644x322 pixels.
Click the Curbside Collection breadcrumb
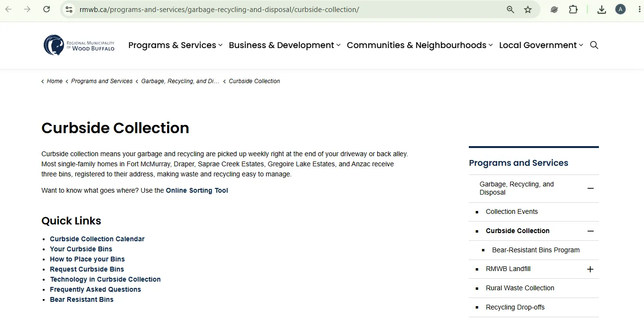[x=254, y=81]
